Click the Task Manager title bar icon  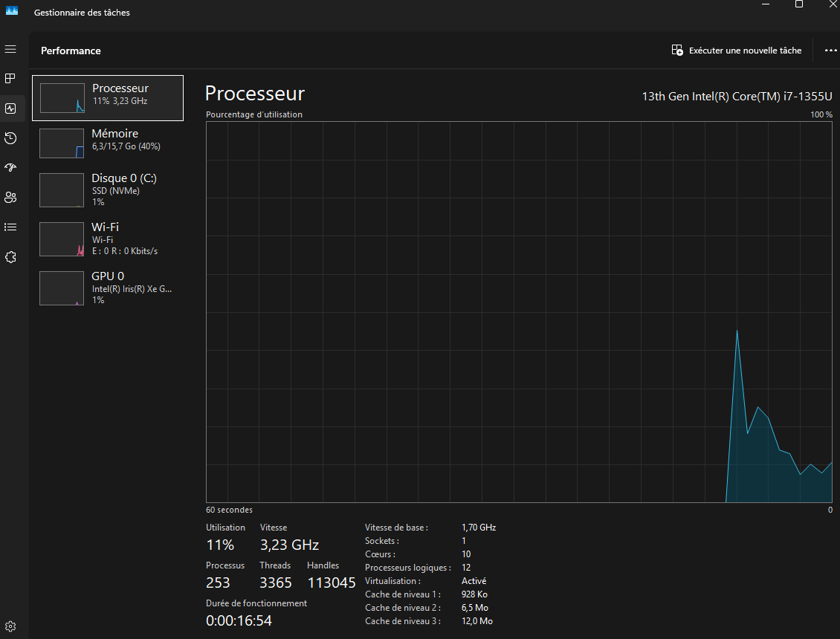[12, 12]
